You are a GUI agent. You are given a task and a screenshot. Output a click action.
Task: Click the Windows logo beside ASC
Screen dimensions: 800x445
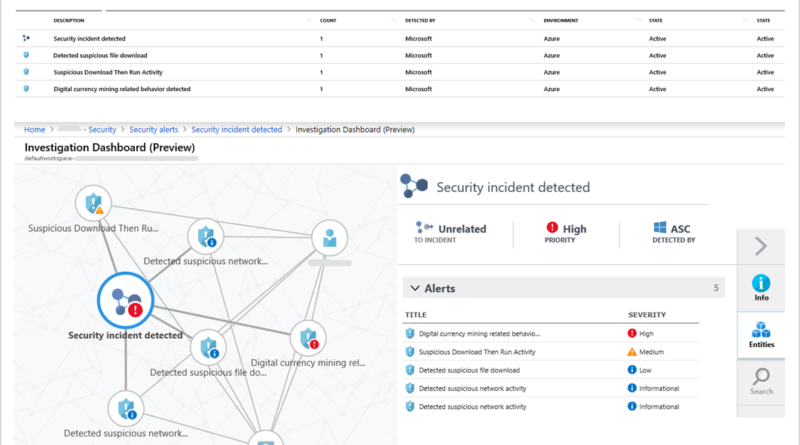(x=660, y=228)
